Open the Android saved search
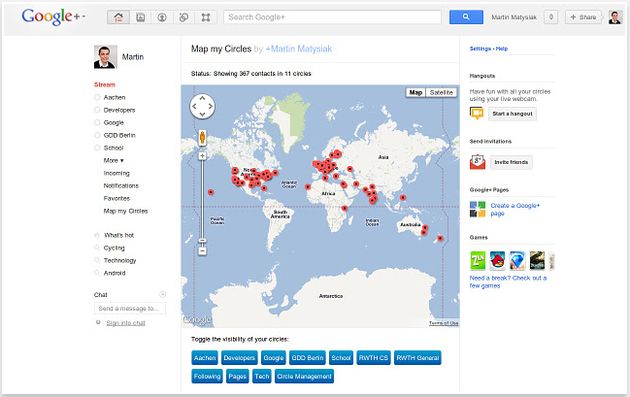This screenshot has height=397, width=630. click(115, 273)
